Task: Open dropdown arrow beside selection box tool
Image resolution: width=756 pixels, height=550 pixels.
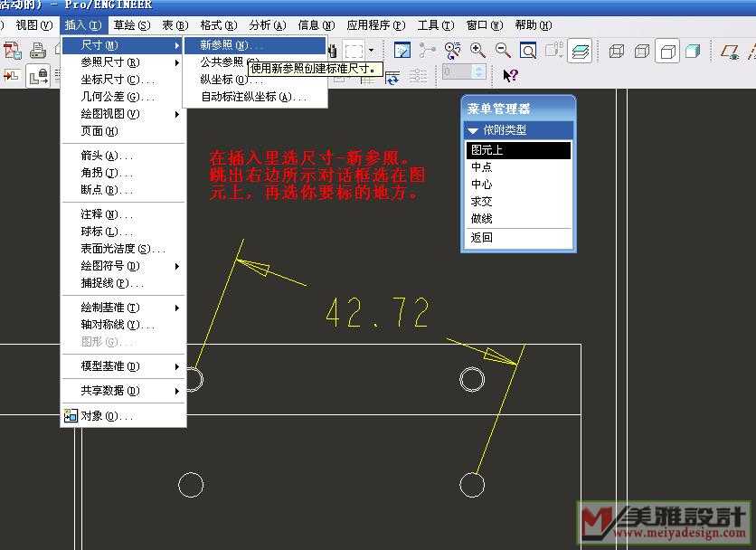Action: click(372, 50)
